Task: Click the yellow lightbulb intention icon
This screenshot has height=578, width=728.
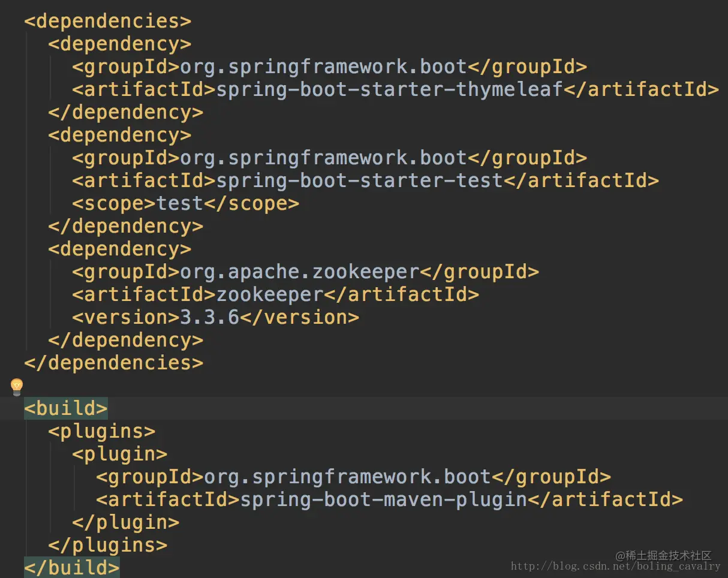Action: [x=17, y=387]
